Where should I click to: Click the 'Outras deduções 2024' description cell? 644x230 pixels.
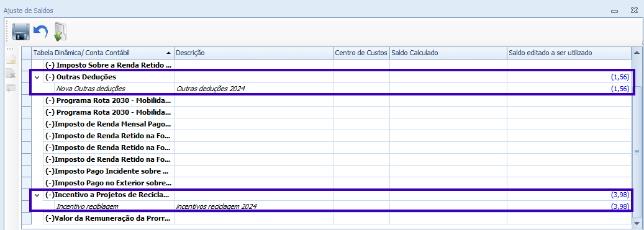[253, 89]
